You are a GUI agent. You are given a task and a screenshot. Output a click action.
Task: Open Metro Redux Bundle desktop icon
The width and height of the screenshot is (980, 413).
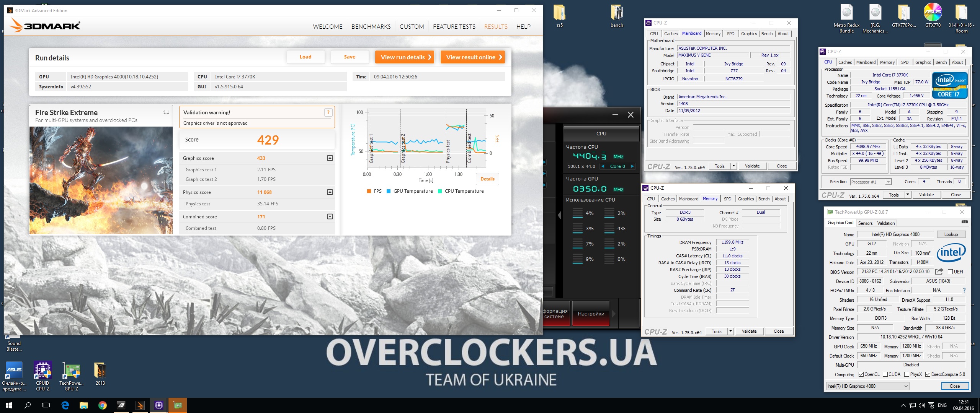pos(846,18)
